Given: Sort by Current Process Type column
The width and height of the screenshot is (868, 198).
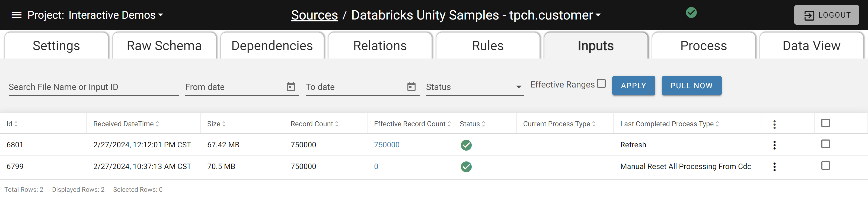Looking at the screenshot, I should (x=559, y=124).
